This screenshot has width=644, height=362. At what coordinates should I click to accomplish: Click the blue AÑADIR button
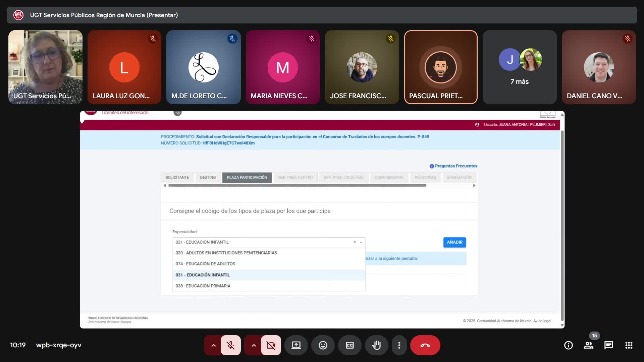point(454,242)
